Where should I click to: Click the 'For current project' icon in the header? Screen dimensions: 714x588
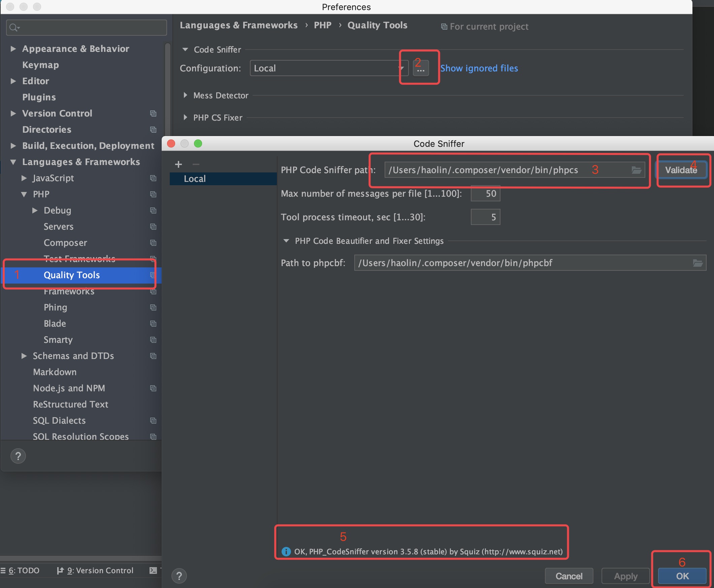tap(444, 26)
